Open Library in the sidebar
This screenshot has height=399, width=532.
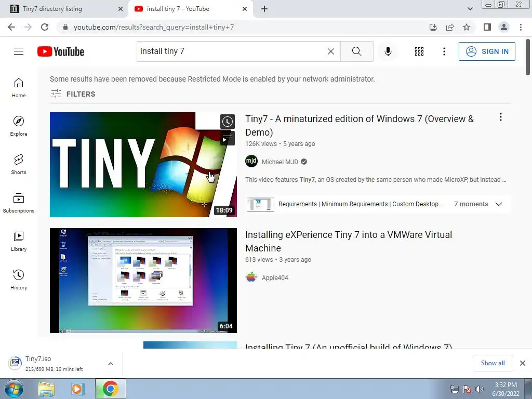(19, 241)
